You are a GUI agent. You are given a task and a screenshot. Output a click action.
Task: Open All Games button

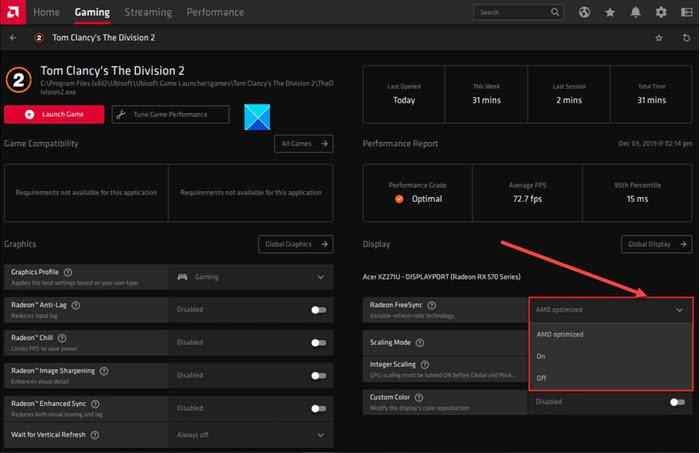tap(304, 144)
